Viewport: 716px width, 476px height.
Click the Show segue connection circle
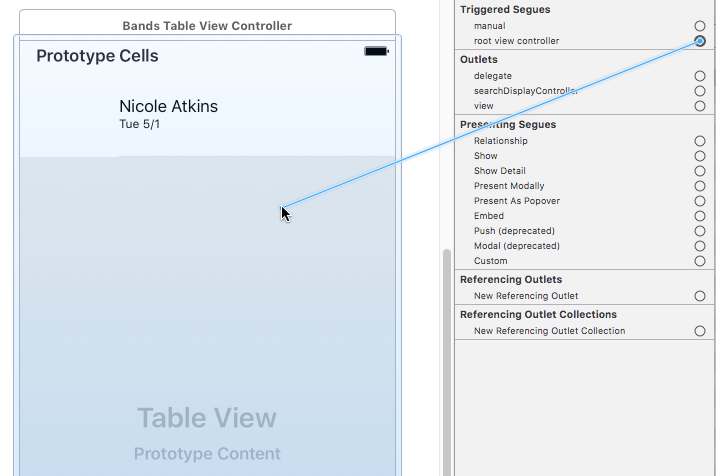tap(700, 156)
